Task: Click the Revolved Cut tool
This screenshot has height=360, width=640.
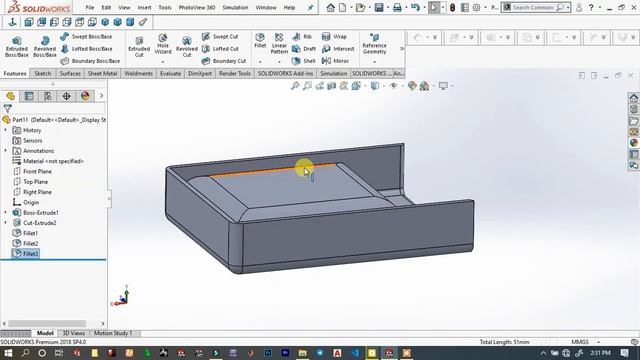Action: tap(187, 47)
